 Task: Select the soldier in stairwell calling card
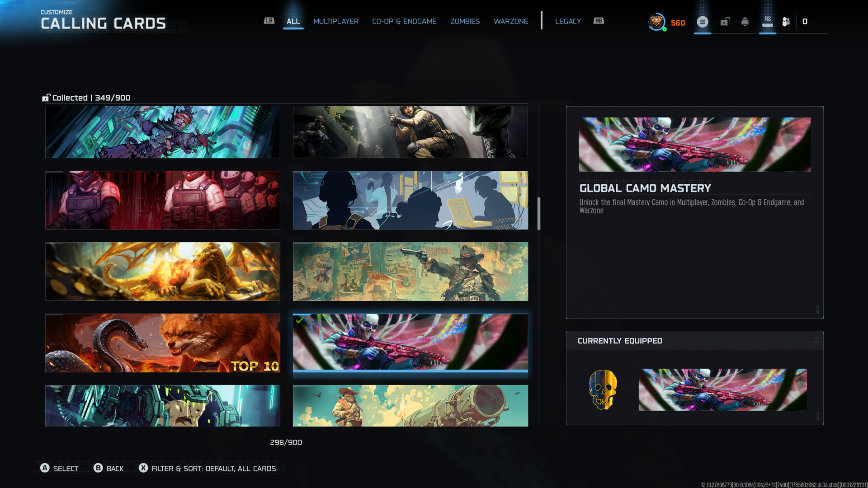click(x=410, y=132)
